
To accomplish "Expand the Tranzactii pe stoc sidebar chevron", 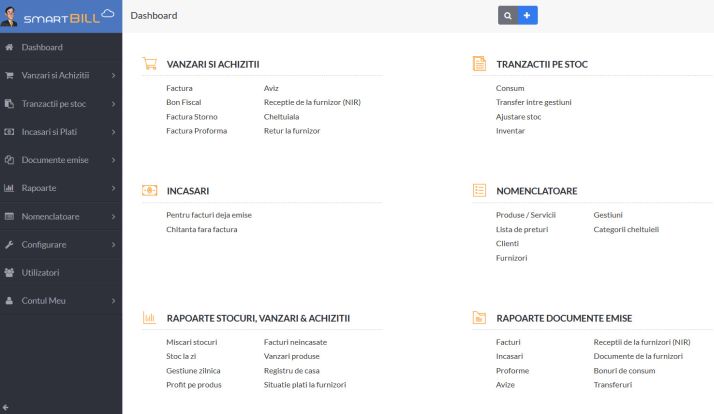I will pos(113,104).
